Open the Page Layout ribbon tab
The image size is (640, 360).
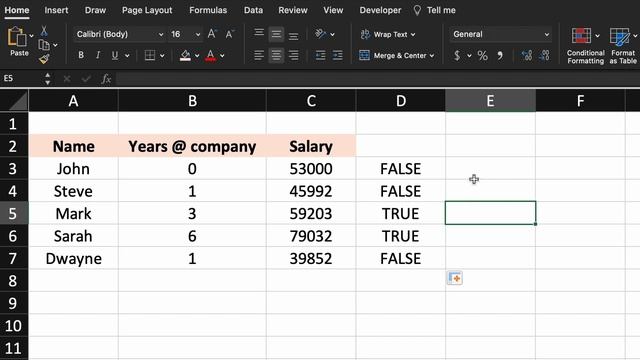[147, 10]
